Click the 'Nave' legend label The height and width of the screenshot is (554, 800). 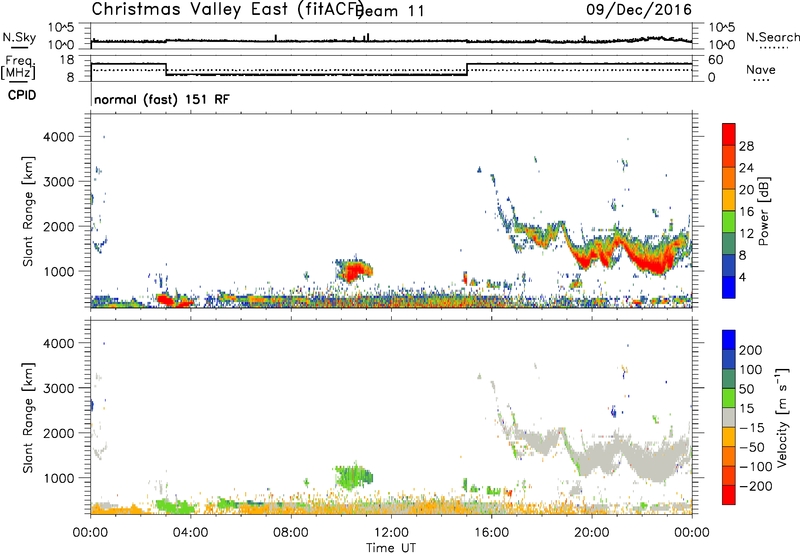pos(760,70)
